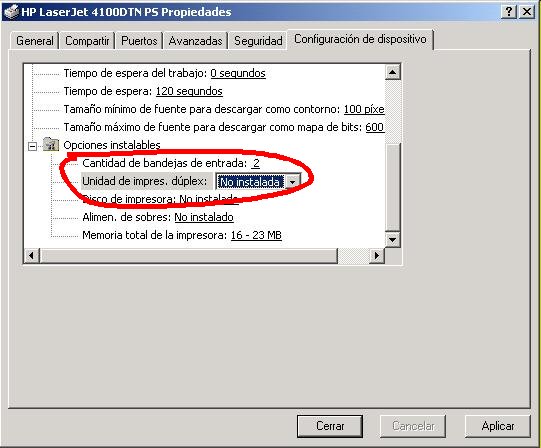Click the 0 segundos job timeout value
This screenshot has height=448, width=541.
click(x=238, y=73)
